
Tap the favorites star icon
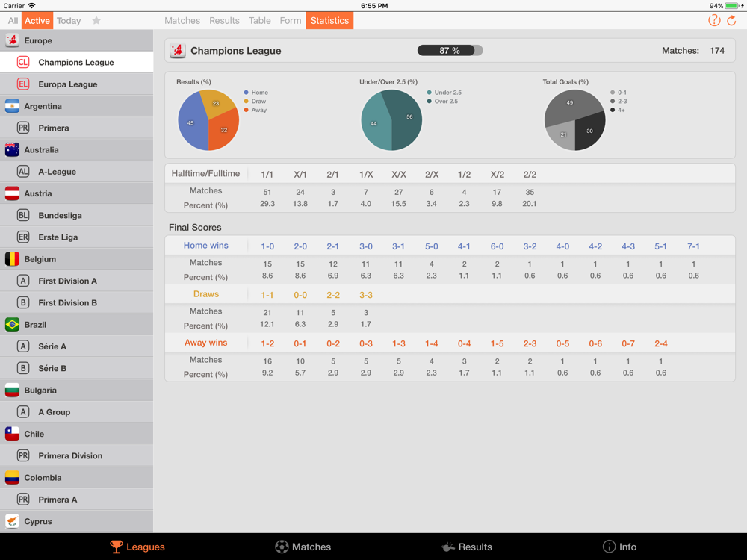[96, 20]
